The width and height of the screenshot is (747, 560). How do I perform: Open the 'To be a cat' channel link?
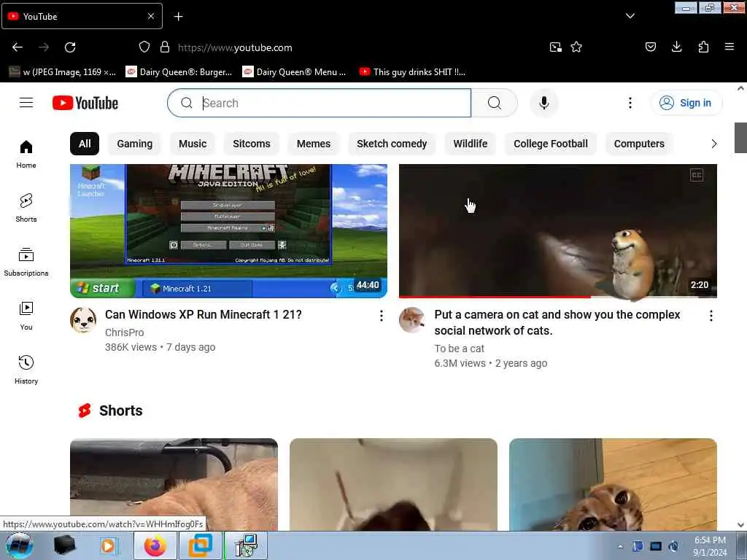click(460, 349)
